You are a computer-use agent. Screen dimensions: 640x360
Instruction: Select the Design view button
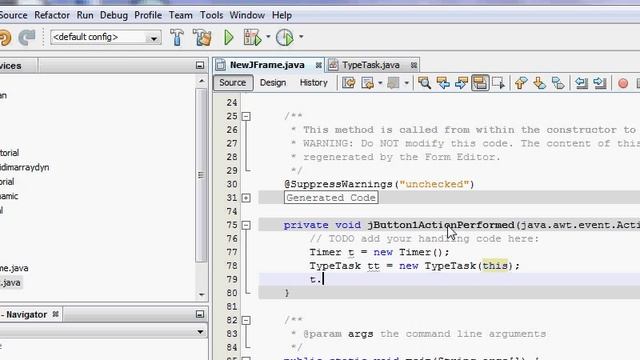coord(273,83)
